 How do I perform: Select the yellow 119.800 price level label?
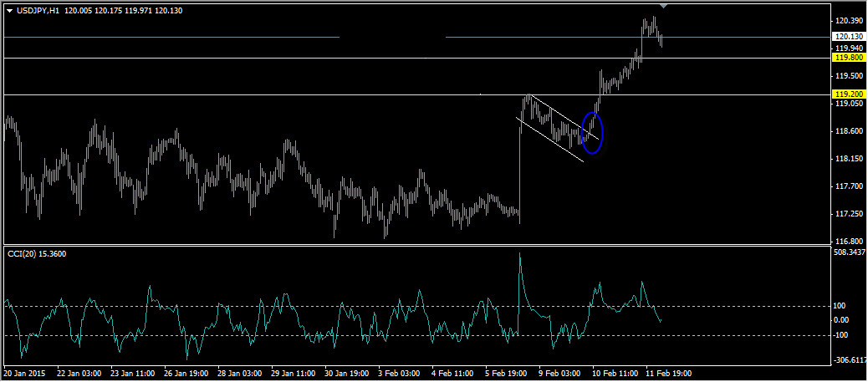[x=849, y=58]
